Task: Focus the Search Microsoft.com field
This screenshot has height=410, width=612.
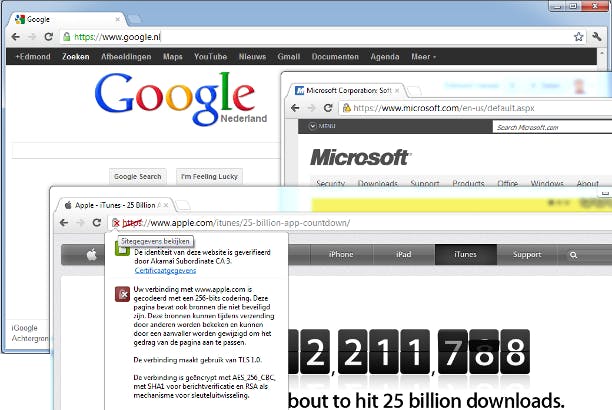Action: pos(552,127)
